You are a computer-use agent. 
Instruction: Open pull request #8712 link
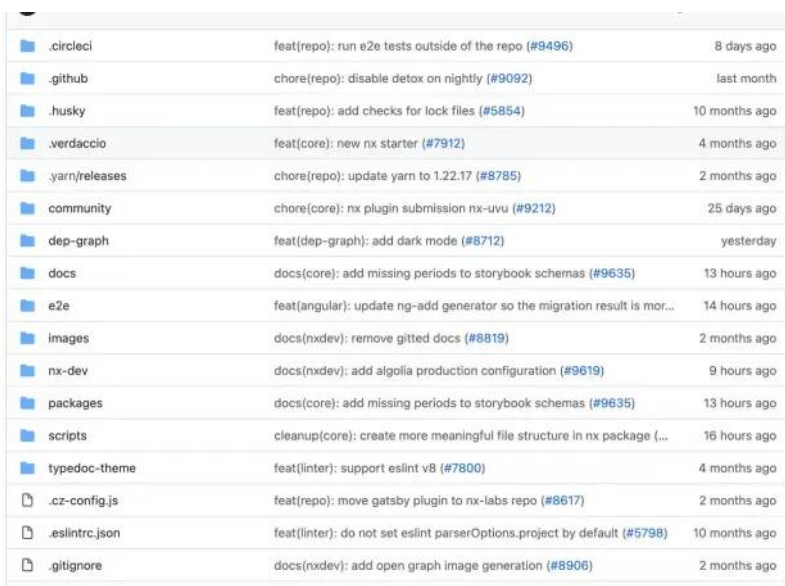[x=483, y=241]
